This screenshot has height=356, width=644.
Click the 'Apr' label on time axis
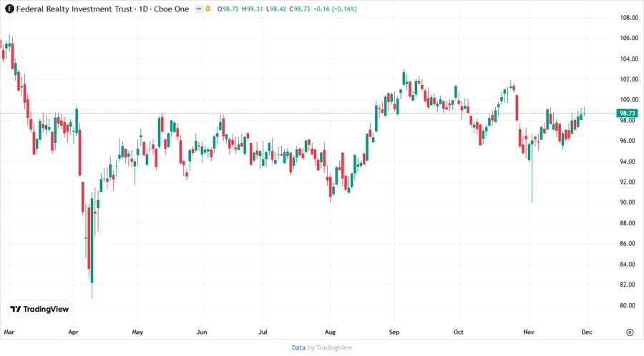point(73,332)
